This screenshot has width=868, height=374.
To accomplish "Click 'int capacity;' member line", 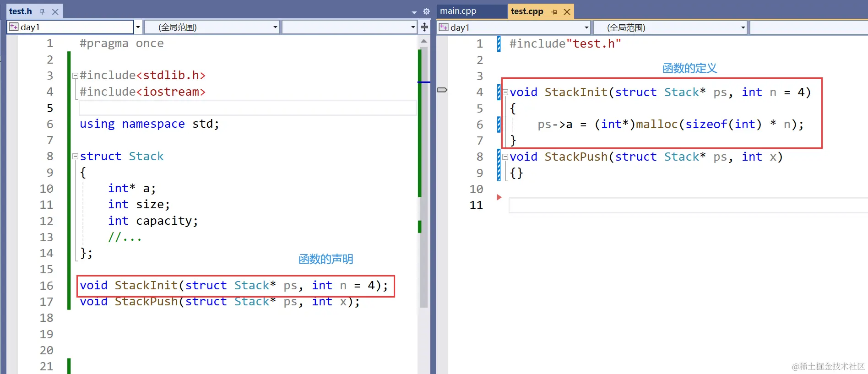I will click(x=153, y=221).
